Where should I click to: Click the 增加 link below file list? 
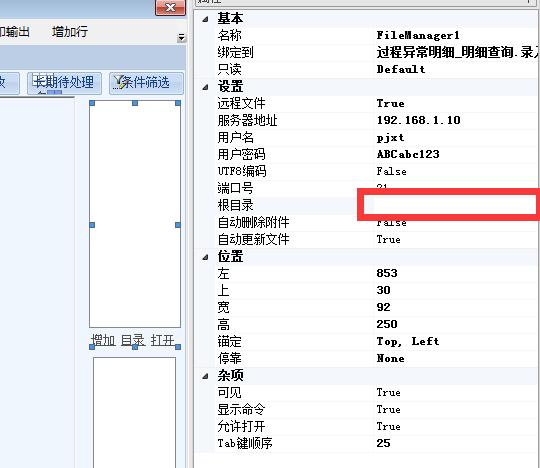[103, 341]
